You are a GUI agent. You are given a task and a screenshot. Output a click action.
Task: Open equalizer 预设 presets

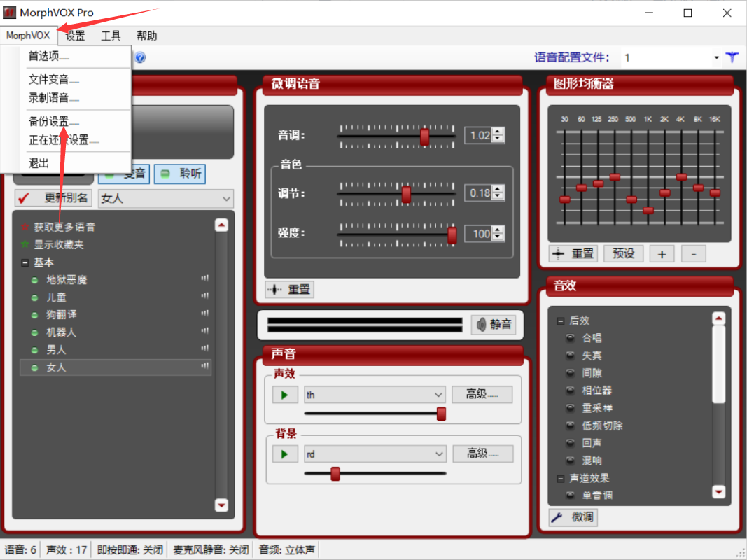pos(624,253)
